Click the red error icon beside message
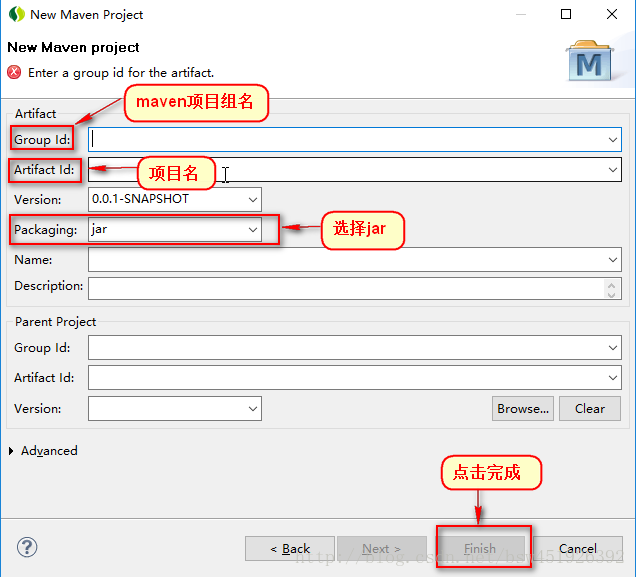This screenshot has width=636, height=577. [x=14, y=73]
